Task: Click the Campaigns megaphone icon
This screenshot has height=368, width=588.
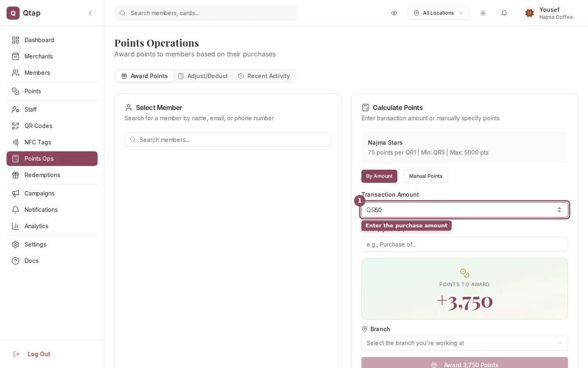Action: click(16, 193)
